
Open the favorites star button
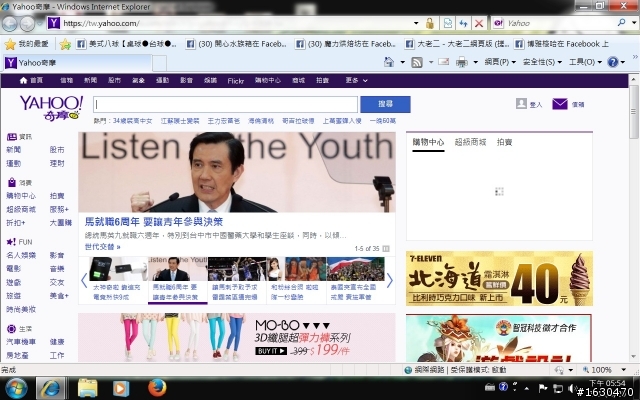coord(27,44)
